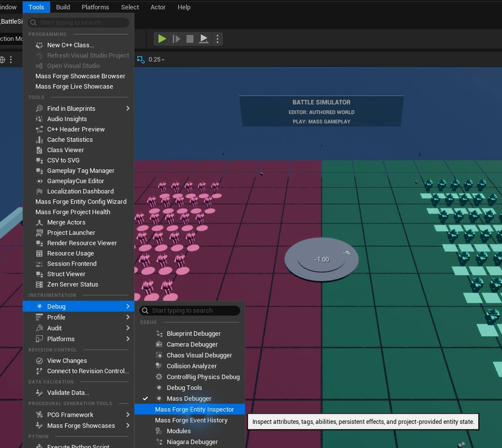This screenshot has width=502, height=448.
Task: Click Collision Analyzer icon
Action: click(159, 366)
